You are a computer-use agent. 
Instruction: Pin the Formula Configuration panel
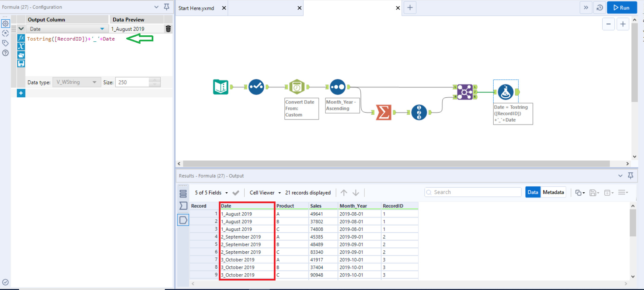(x=167, y=7)
